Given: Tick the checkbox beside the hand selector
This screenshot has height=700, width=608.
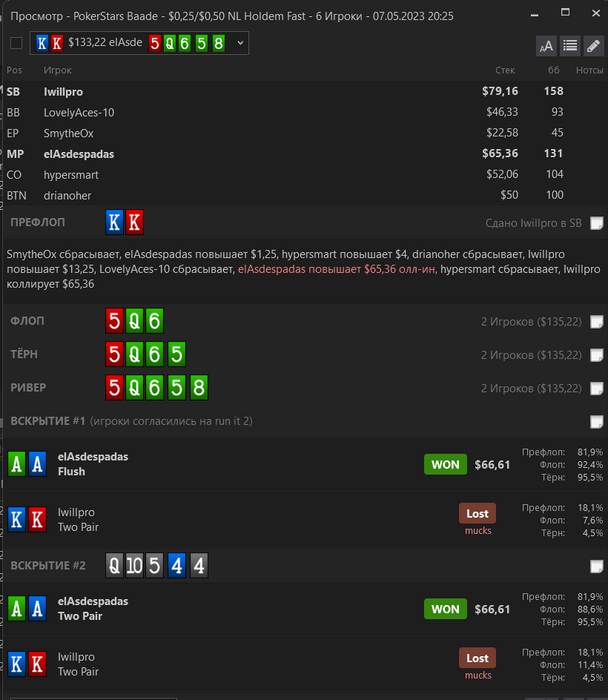Looking at the screenshot, I should pyautogui.click(x=16, y=43).
